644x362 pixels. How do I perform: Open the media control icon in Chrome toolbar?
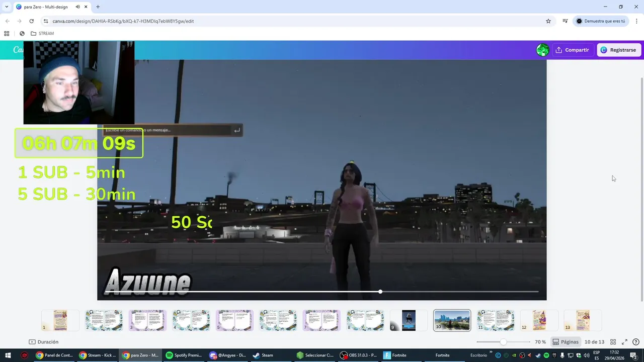[565, 21]
